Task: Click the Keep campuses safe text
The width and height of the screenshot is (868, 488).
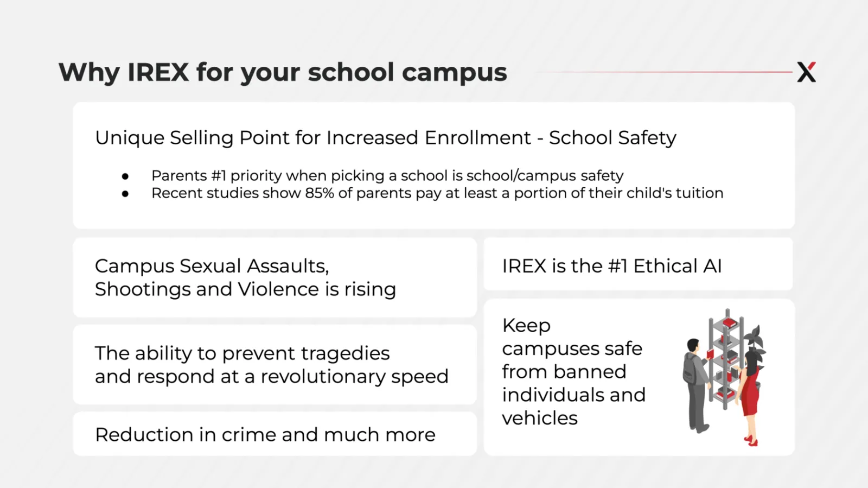Action: click(x=573, y=372)
